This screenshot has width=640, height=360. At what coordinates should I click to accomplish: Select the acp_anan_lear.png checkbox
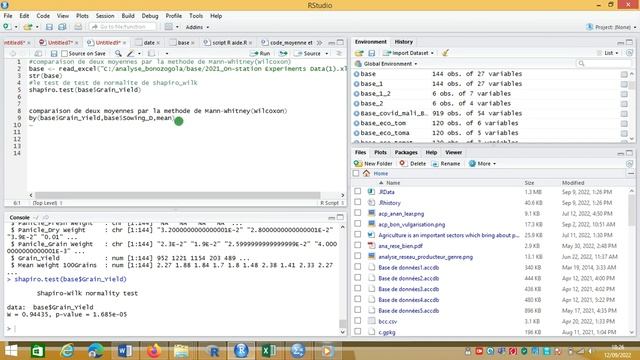[x=358, y=213]
